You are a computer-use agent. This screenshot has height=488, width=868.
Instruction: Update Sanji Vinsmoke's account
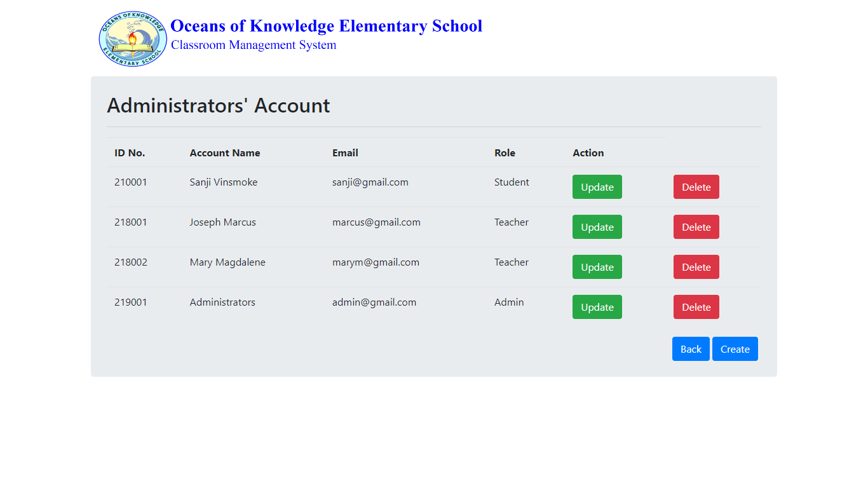point(597,187)
